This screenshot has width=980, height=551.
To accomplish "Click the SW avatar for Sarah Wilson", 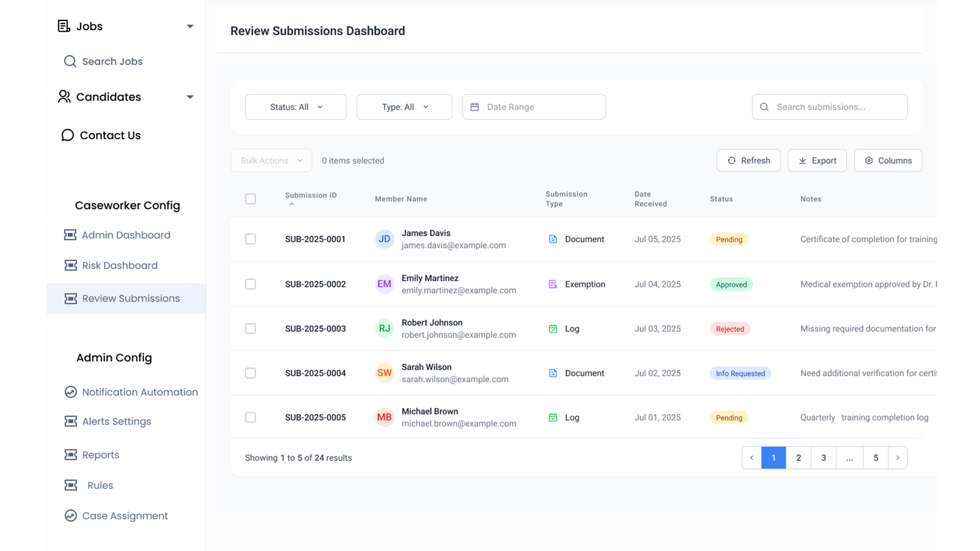I will click(x=384, y=373).
